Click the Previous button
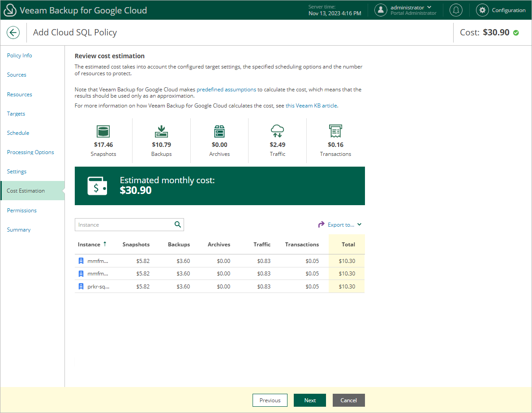Image resolution: width=532 pixels, height=413 pixels. pyautogui.click(x=270, y=400)
